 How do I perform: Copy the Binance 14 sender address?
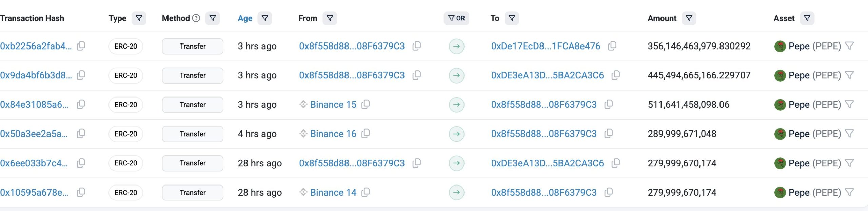(366, 192)
